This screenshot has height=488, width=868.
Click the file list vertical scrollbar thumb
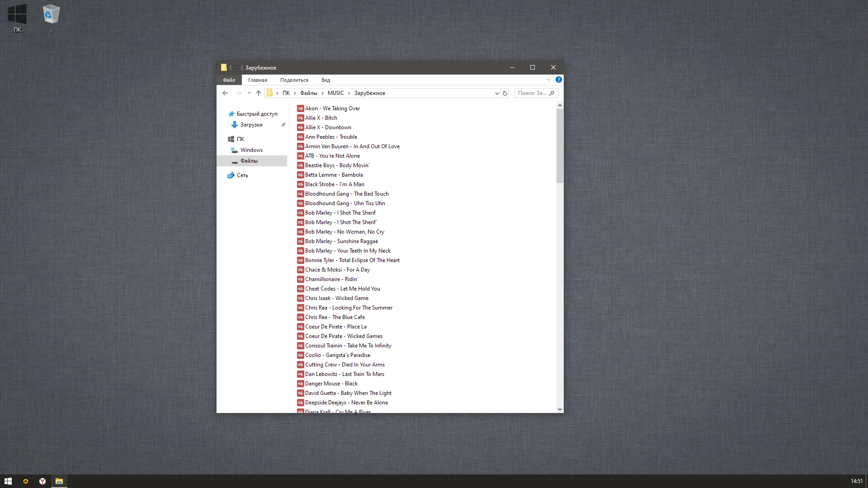click(x=560, y=146)
